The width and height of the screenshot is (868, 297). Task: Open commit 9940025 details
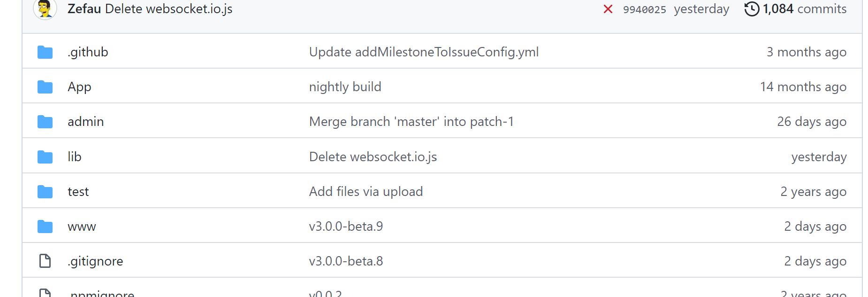pyautogui.click(x=644, y=8)
